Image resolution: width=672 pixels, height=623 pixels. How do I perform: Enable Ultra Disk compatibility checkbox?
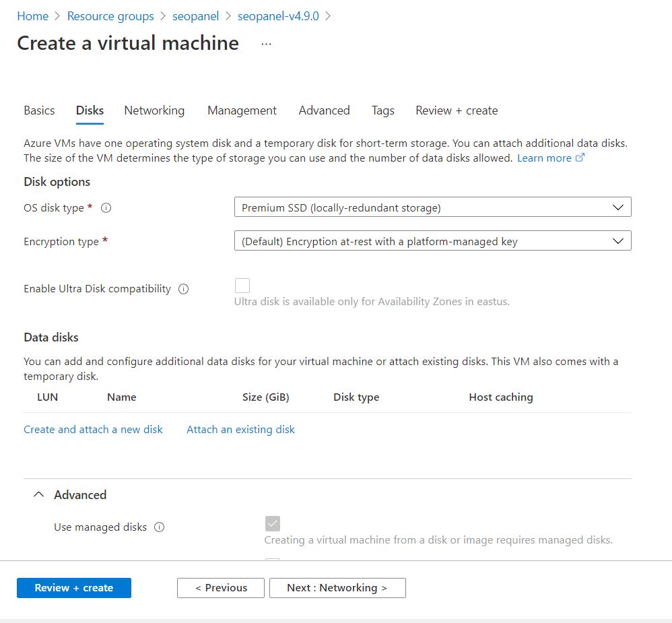(242, 286)
